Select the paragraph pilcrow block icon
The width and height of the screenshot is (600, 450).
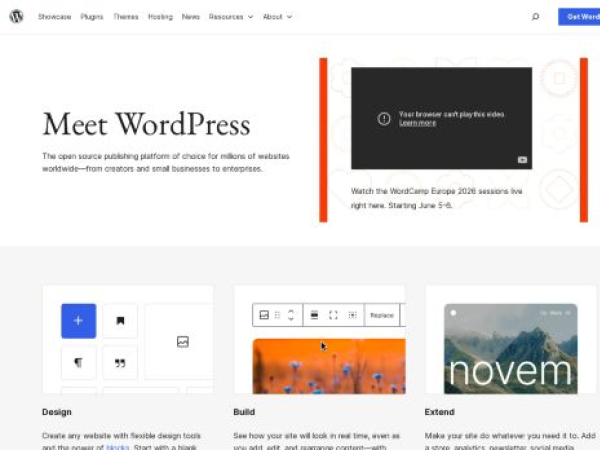78,362
